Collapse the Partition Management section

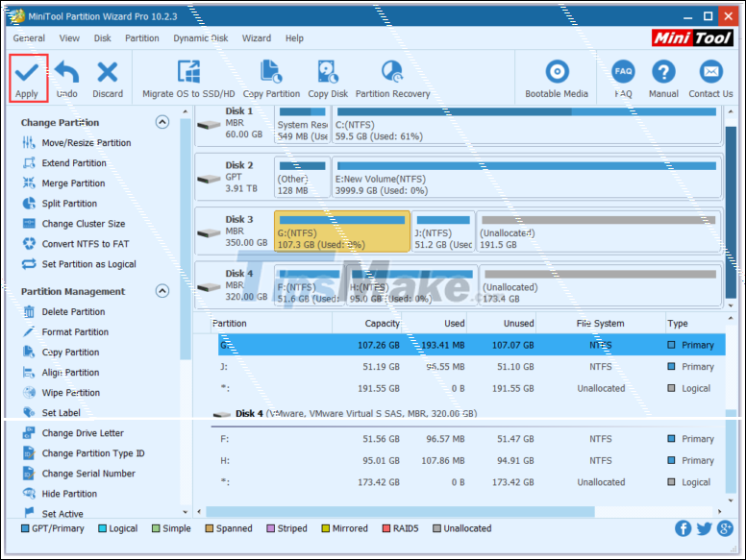[162, 291]
